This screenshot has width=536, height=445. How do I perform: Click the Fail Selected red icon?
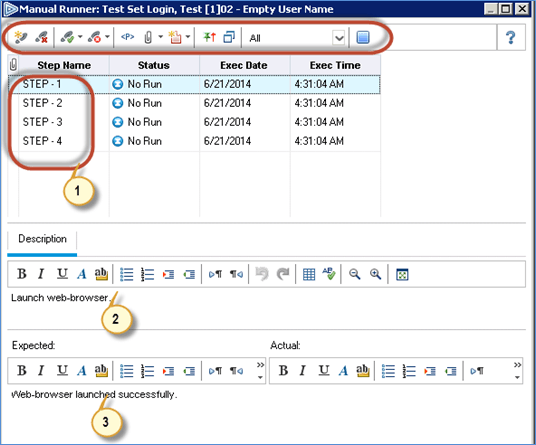coord(94,37)
